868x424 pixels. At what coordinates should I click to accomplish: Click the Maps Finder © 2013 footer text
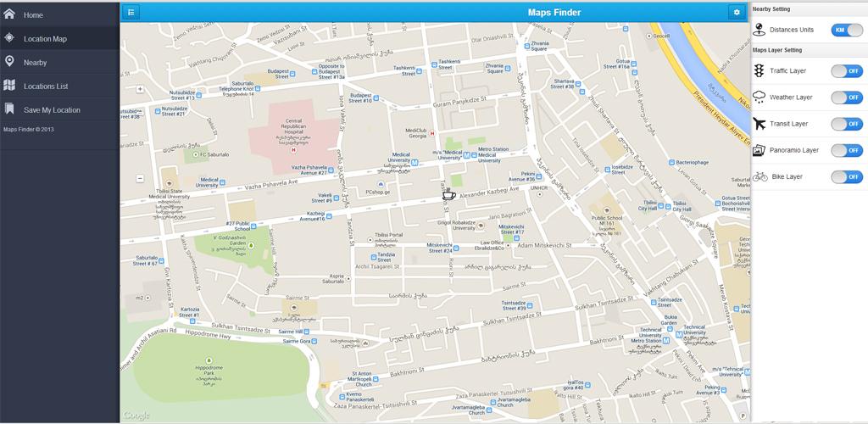tap(29, 130)
